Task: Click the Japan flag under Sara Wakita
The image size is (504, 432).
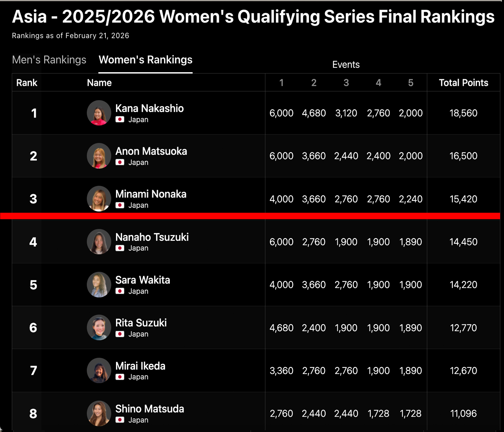Action: [120, 291]
